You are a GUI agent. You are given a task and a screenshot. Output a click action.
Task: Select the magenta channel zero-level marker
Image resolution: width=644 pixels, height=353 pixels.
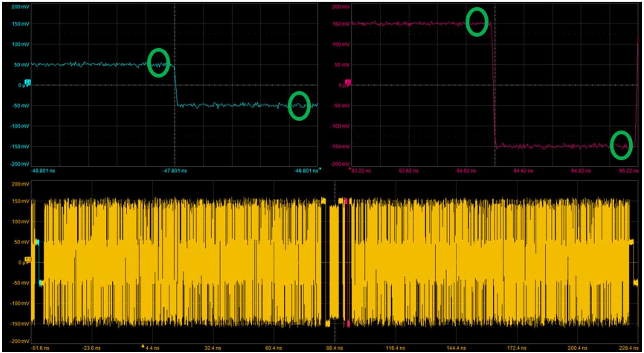pyautogui.click(x=348, y=81)
